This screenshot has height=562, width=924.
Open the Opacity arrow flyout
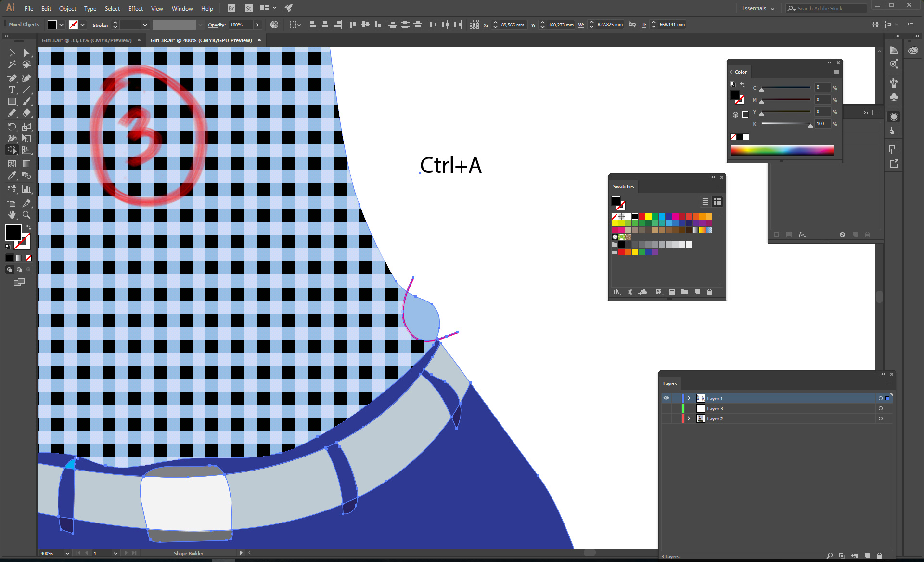(257, 25)
